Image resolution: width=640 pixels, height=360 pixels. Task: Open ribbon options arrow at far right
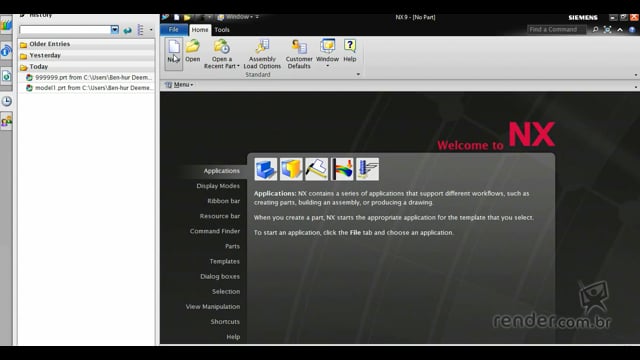click(636, 75)
